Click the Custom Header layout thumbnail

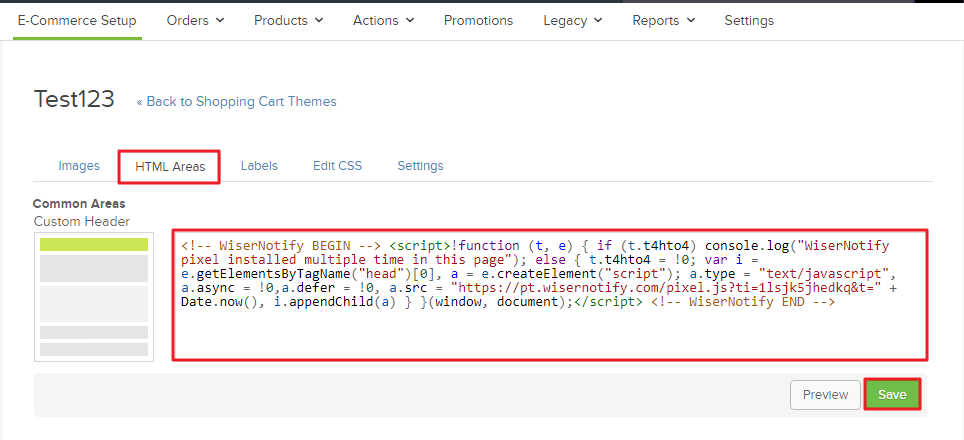[x=94, y=297]
